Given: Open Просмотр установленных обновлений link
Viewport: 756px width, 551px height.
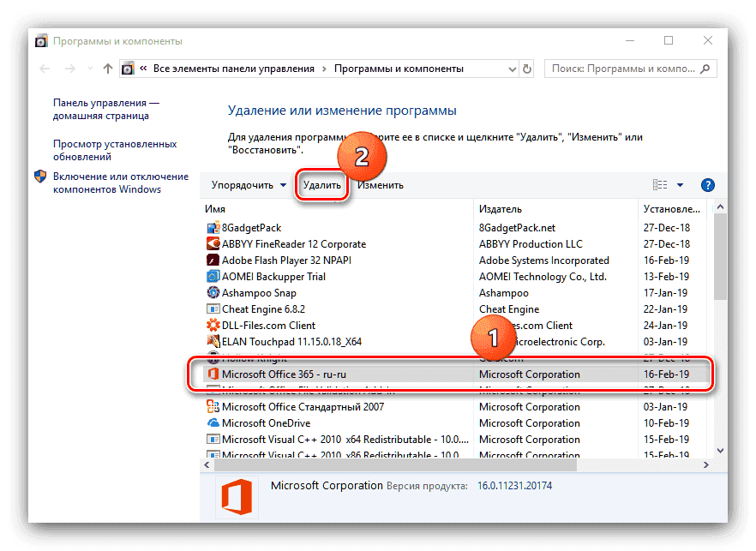Looking at the screenshot, I should [115, 152].
